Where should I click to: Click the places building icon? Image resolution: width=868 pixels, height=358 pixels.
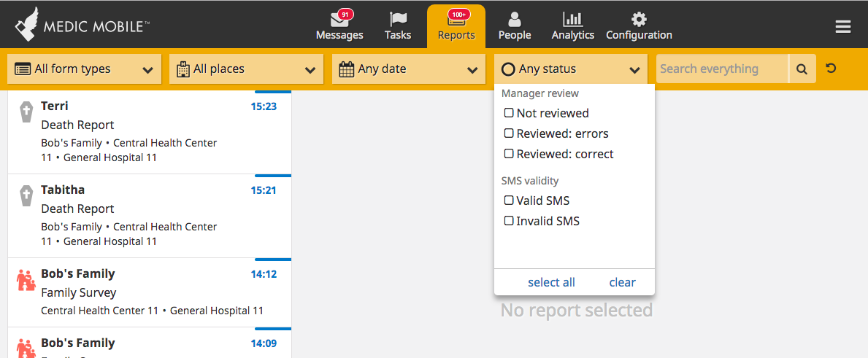click(183, 69)
